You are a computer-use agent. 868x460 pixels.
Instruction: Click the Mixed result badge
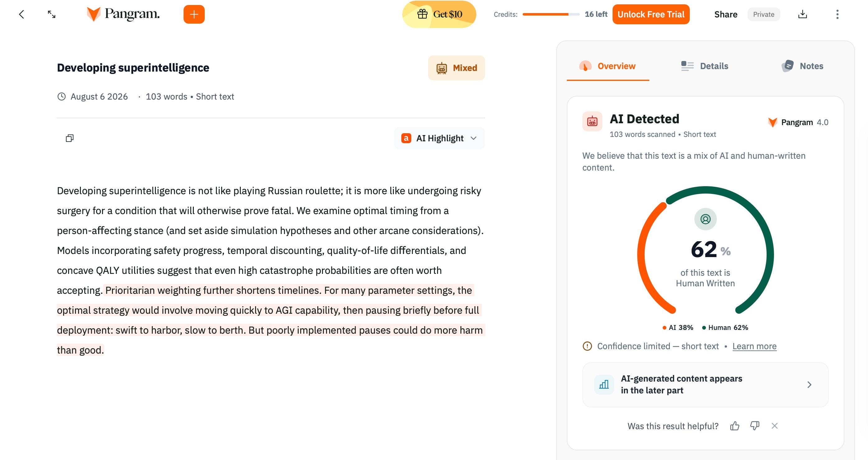pyautogui.click(x=457, y=68)
